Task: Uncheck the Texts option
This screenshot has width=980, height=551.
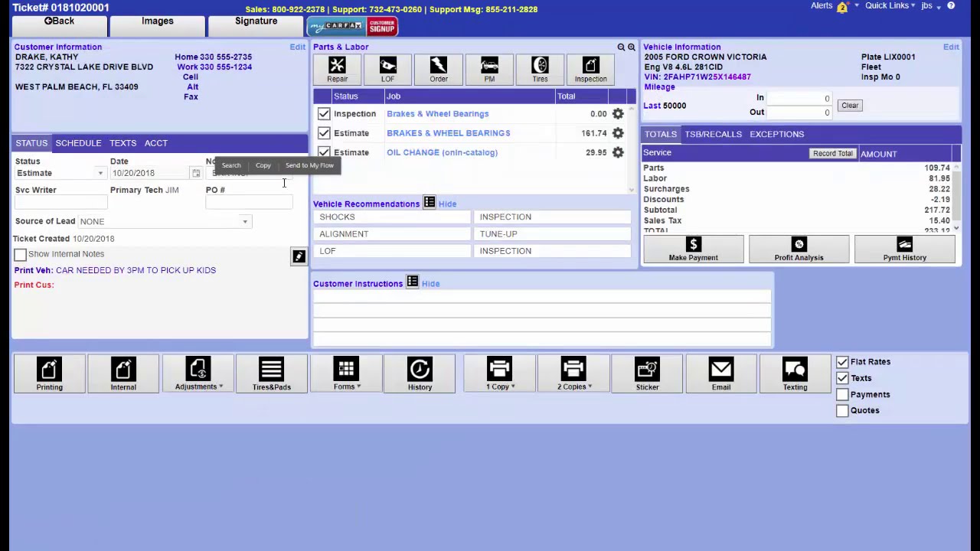Action: 842,378
